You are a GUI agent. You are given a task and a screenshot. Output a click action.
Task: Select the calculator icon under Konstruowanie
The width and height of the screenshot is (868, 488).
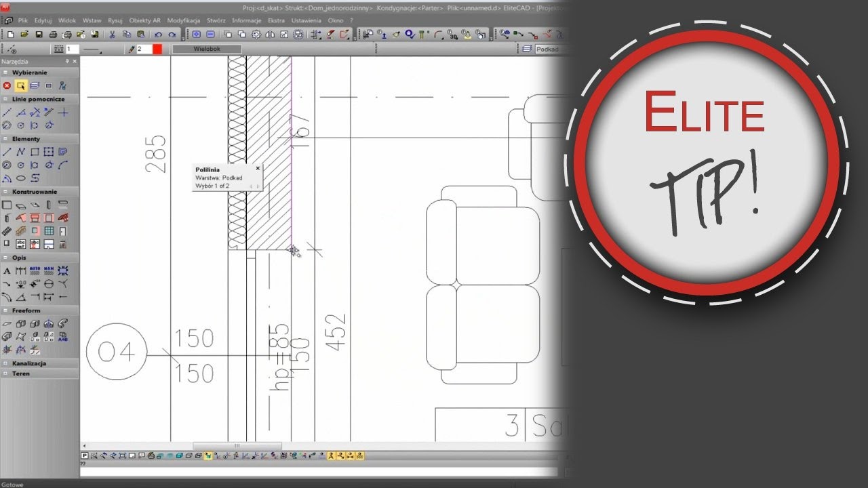click(62, 243)
